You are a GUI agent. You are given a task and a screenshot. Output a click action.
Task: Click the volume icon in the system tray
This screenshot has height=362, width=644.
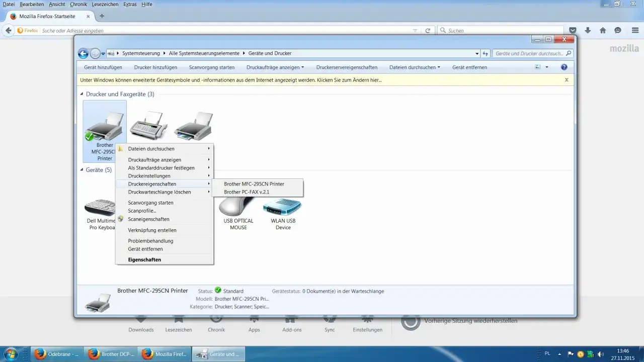tap(600, 354)
